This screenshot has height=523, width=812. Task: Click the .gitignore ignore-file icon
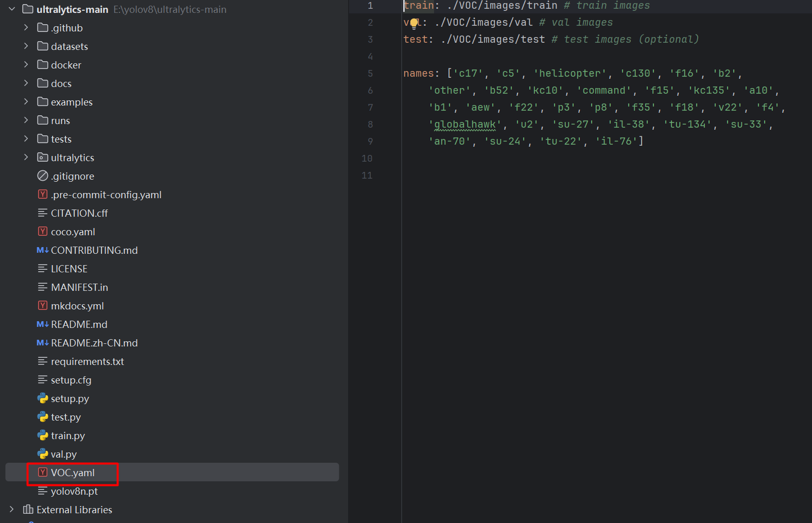[43, 176]
